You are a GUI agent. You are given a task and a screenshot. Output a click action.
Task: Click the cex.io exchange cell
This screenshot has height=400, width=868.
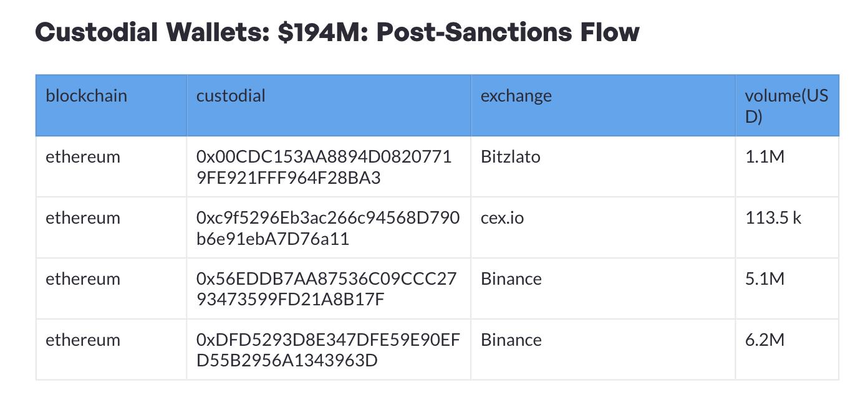pos(502,218)
